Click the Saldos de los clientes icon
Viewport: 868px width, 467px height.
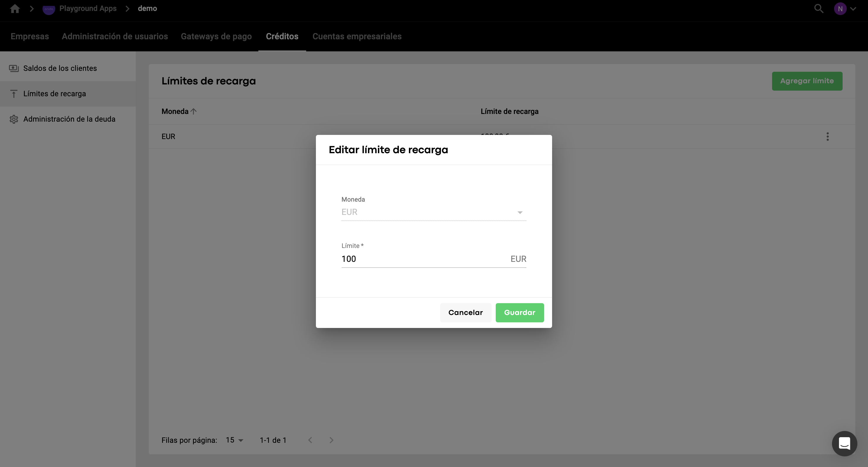point(14,68)
